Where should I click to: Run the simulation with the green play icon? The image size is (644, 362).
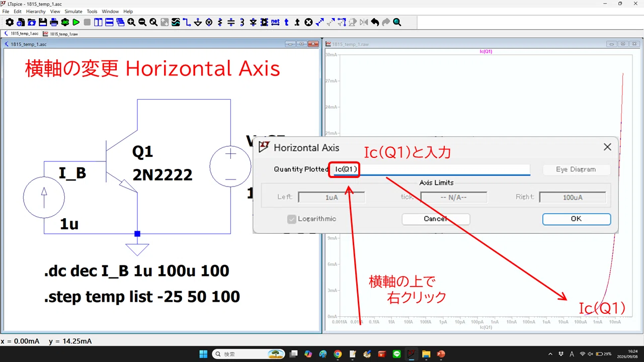pos(75,22)
